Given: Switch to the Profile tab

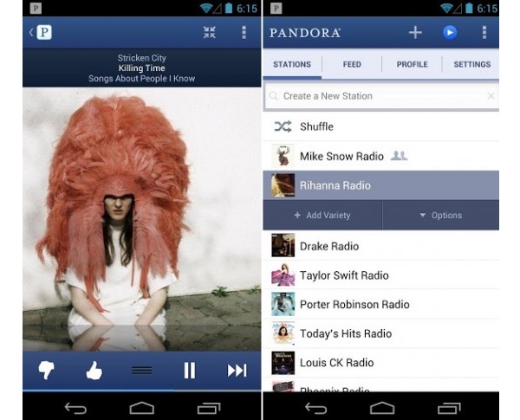Looking at the screenshot, I should [412, 64].
